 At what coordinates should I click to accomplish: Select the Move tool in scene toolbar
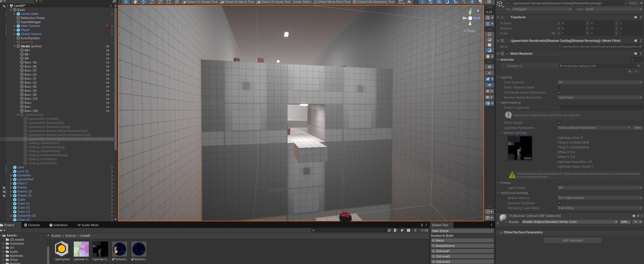click(144, 2)
